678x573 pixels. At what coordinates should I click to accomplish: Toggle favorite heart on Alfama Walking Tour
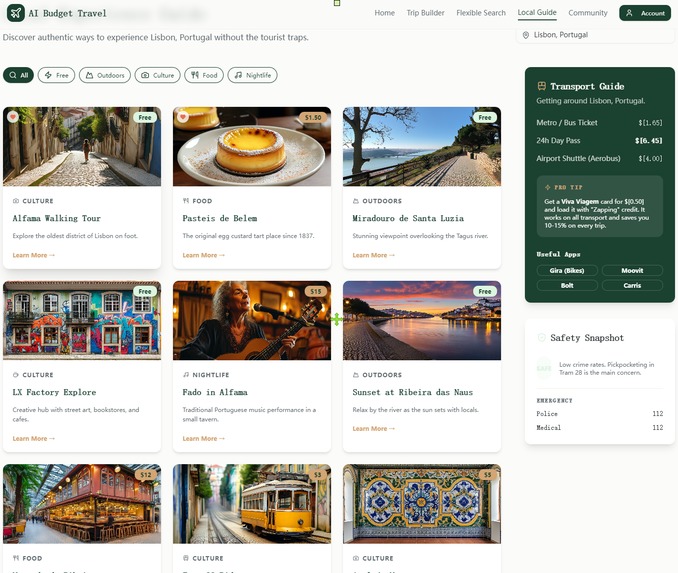(13, 117)
